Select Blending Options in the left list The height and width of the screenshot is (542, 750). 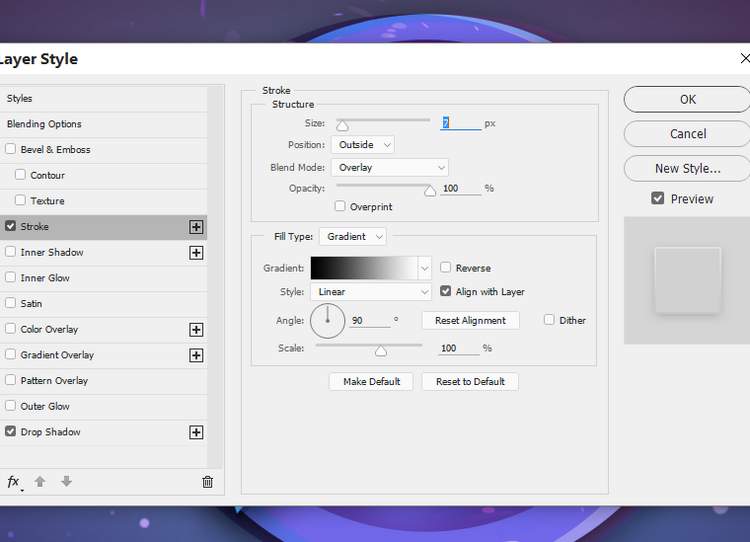(x=44, y=124)
